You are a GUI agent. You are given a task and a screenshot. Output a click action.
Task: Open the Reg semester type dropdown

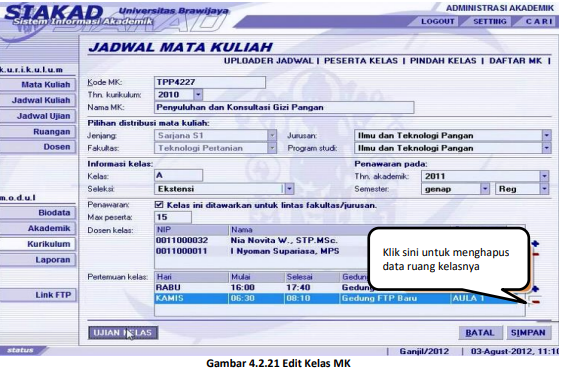(x=544, y=189)
